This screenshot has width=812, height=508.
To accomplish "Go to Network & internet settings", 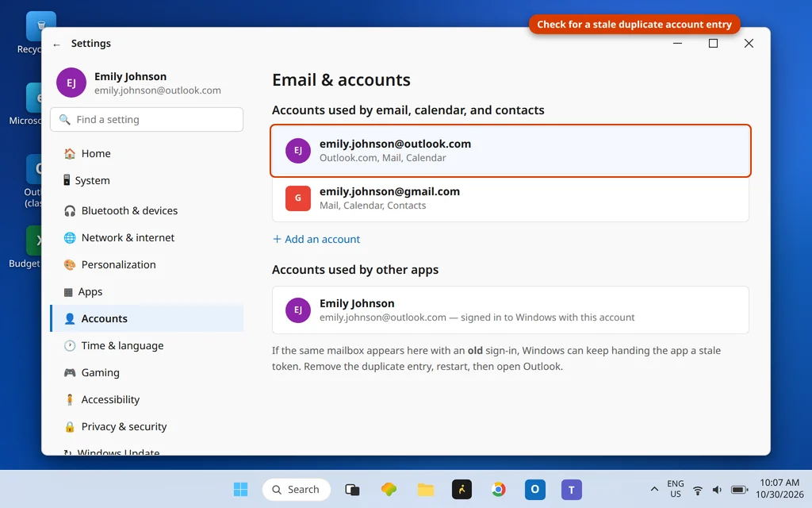I will [147, 237].
